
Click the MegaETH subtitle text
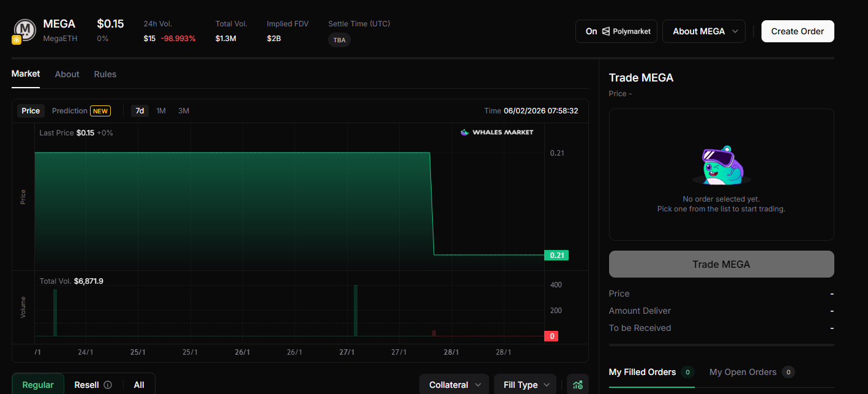(x=60, y=39)
